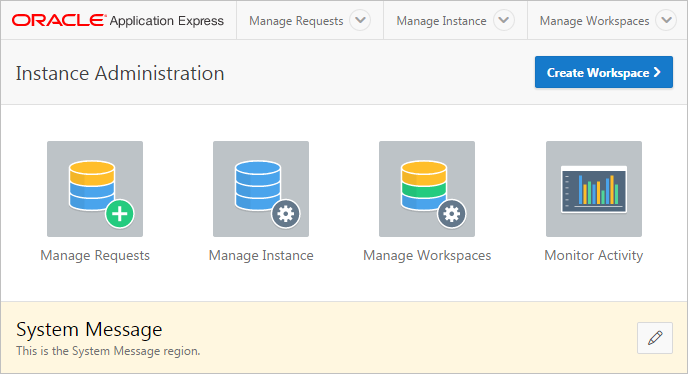The image size is (688, 374).
Task: Click the Create Workspace button
Action: pyautogui.click(x=603, y=72)
